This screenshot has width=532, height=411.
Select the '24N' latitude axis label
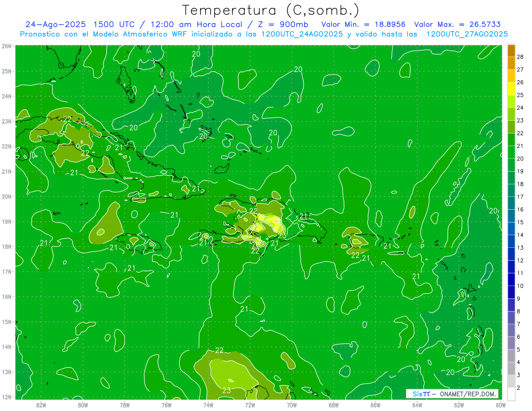7,96
